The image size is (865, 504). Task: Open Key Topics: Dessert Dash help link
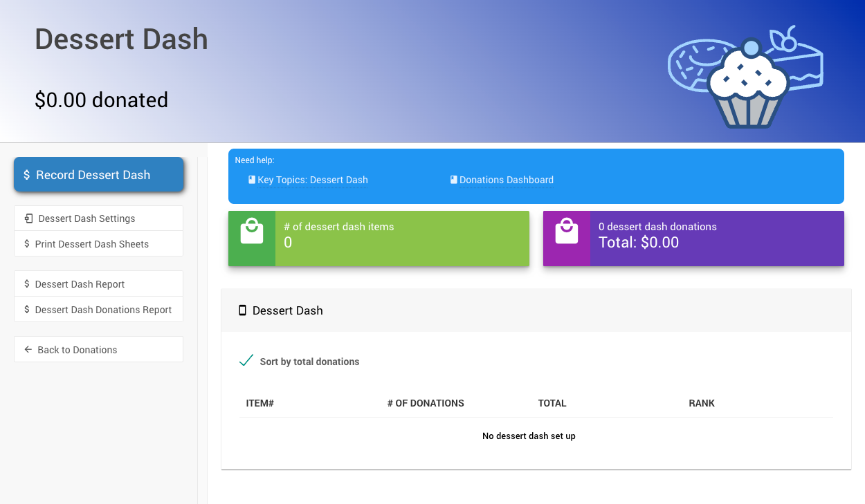(312, 180)
